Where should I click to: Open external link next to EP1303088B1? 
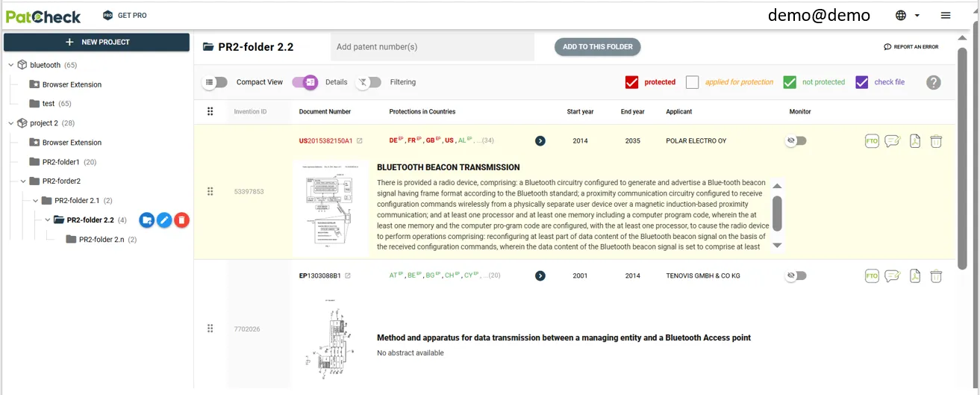(x=348, y=276)
